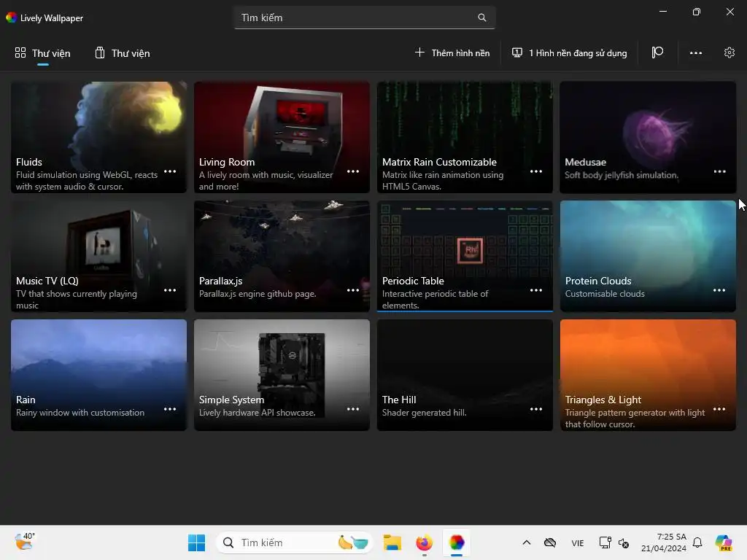Click the cloud sync tray icon
This screenshot has height=560, width=747.
click(x=550, y=542)
